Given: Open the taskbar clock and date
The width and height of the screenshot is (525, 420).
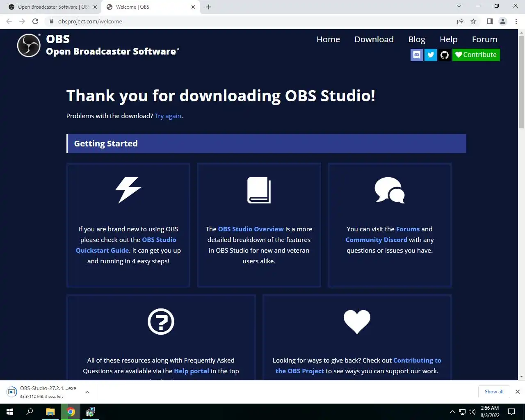Looking at the screenshot, I should tap(490, 412).
